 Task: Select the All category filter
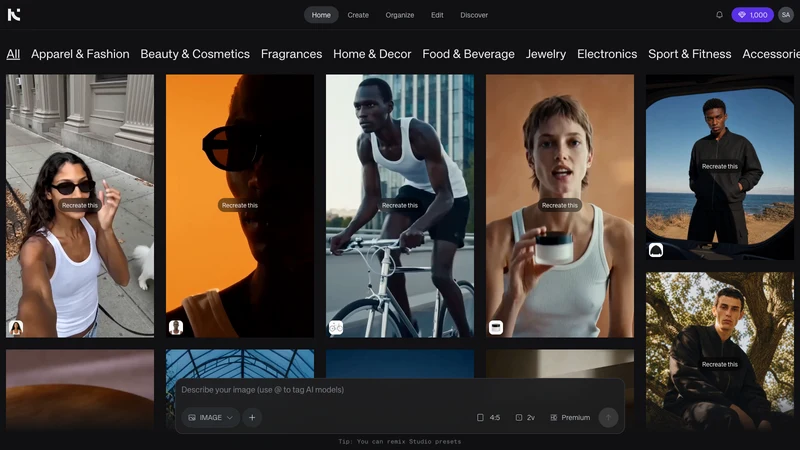13,54
